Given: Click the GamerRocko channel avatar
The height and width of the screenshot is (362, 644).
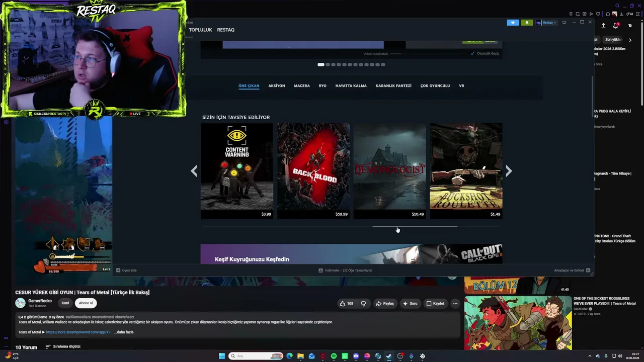Looking at the screenshot, I should [20, 303].
